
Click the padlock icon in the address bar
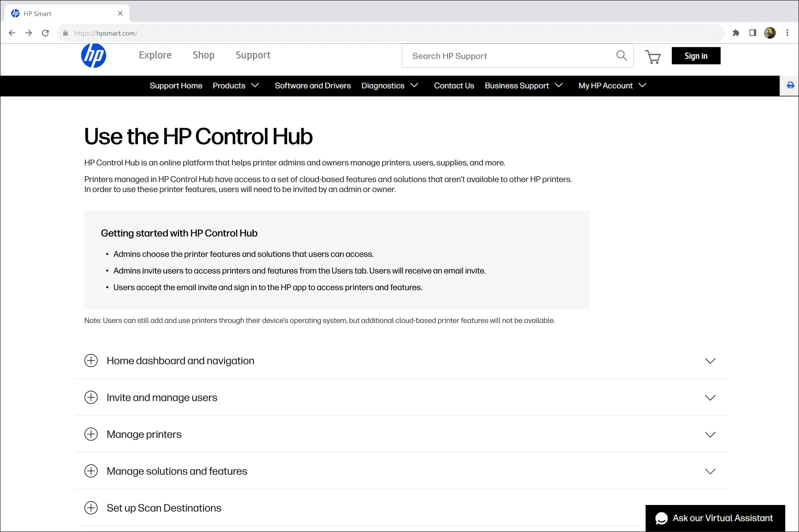pyautogui.click(x=65, y=33)
